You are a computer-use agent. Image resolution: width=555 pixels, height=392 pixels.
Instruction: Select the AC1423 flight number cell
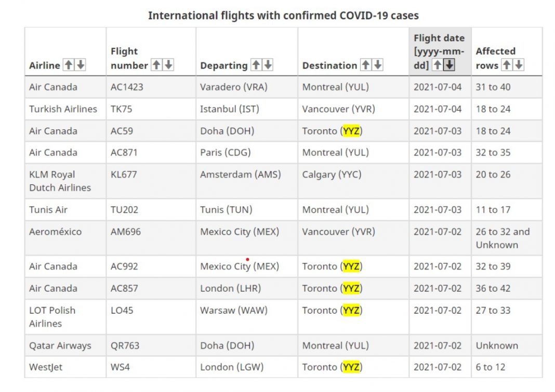pyautogui.click(x=127, y=87)
